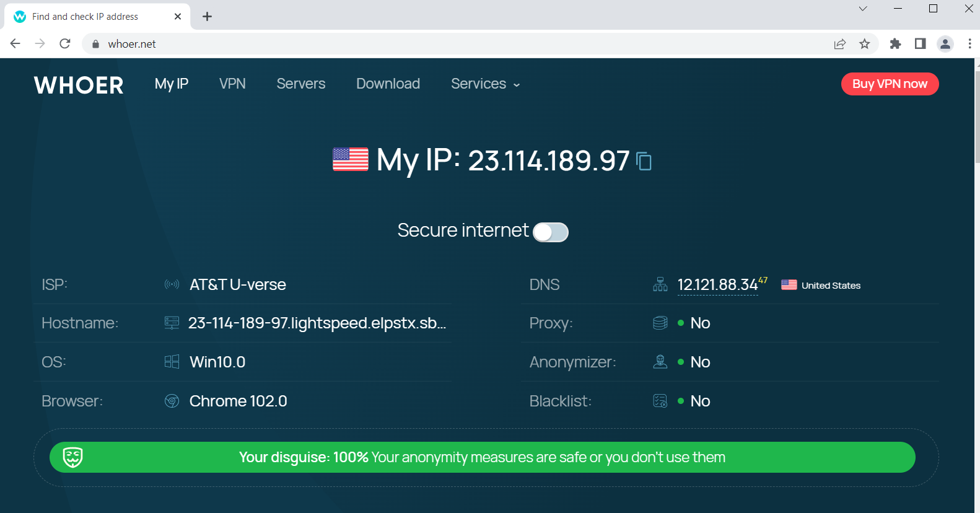Viewport: 980px width, 513px height.
Task: Open the My IP menu item
Action: pyautogui.click(x=172, y=84)
